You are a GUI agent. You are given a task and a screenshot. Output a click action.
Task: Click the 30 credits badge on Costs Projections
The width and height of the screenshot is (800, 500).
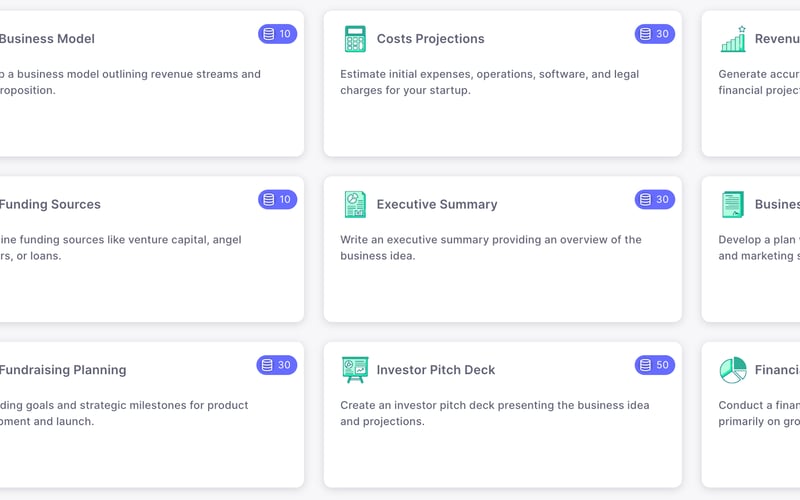[x=655, y=34]
